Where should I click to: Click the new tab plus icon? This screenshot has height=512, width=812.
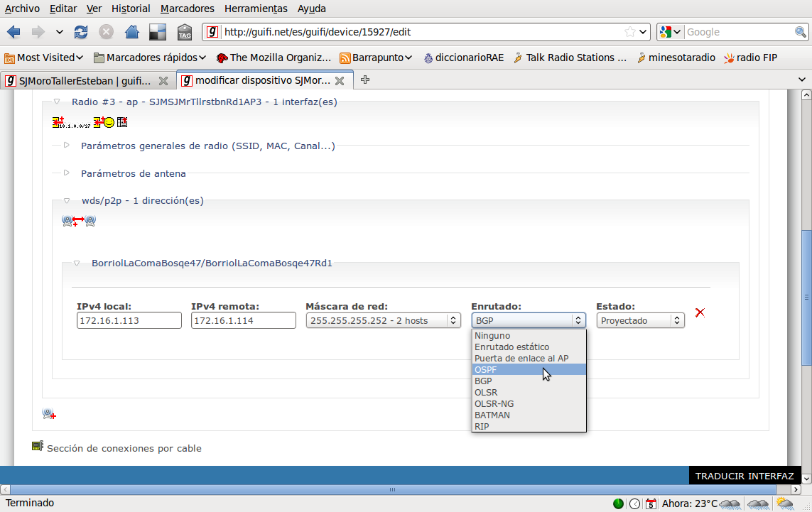click(x=365, y=80)
